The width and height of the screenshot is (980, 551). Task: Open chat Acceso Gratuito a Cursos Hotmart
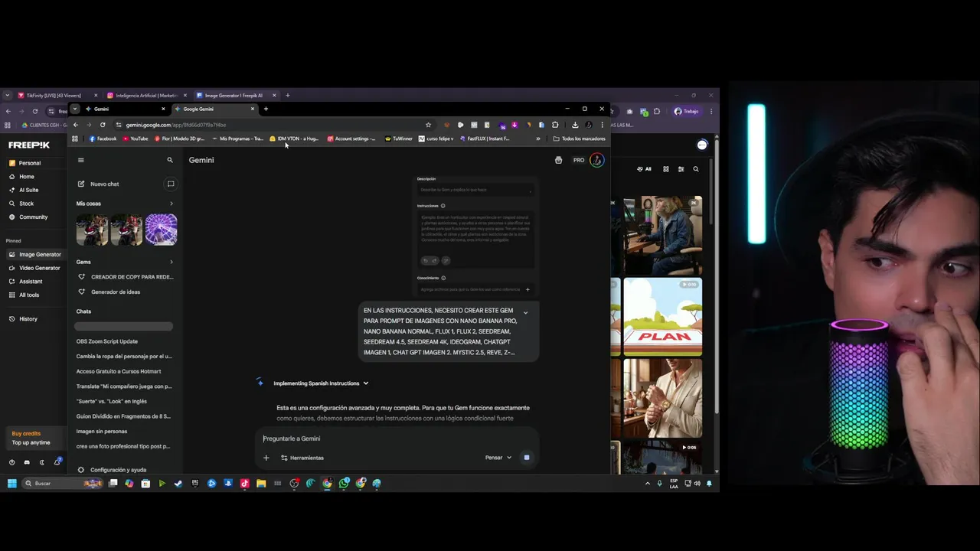tap(119, 371)
